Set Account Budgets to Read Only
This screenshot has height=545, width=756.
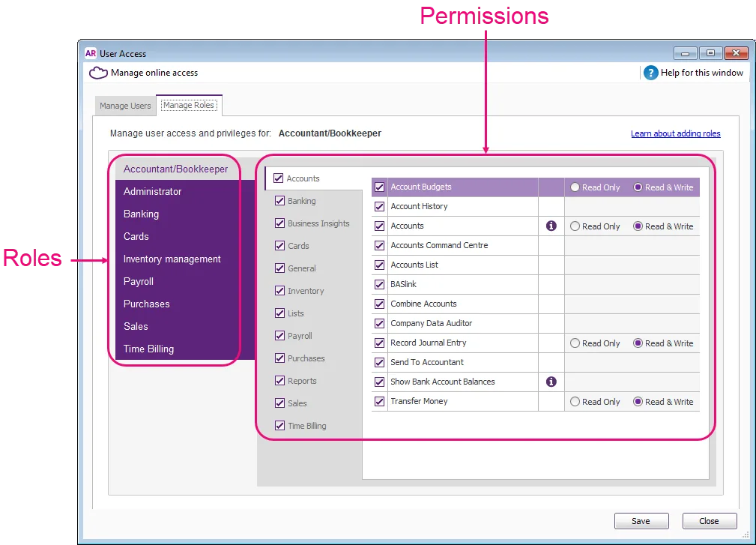[575, 187]
